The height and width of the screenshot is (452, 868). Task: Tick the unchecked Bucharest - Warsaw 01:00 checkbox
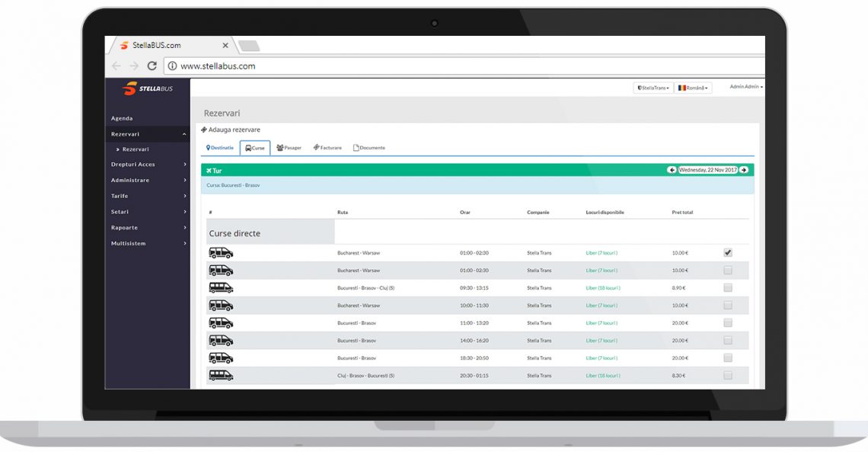coord(728,271)
